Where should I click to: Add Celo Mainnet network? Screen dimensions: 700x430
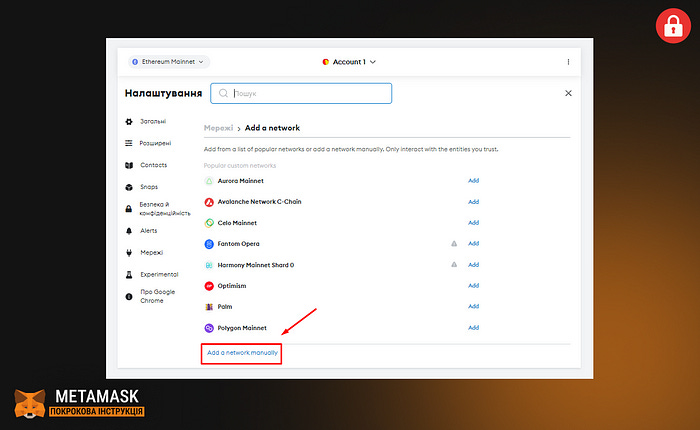473,223
